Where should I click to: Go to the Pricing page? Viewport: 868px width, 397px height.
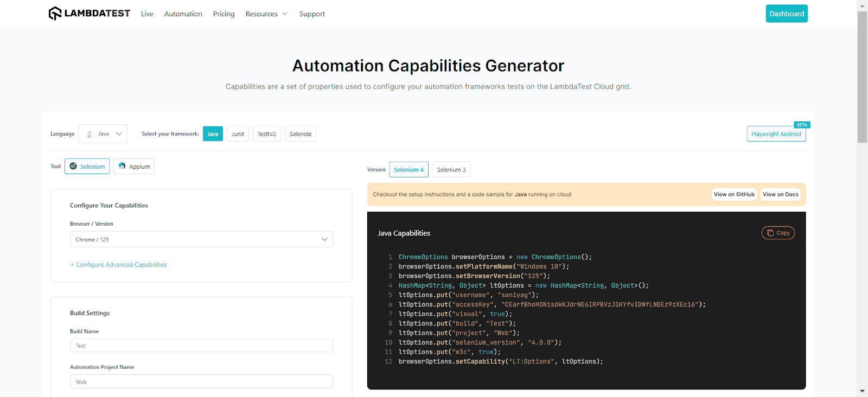[x=224, y=14]
